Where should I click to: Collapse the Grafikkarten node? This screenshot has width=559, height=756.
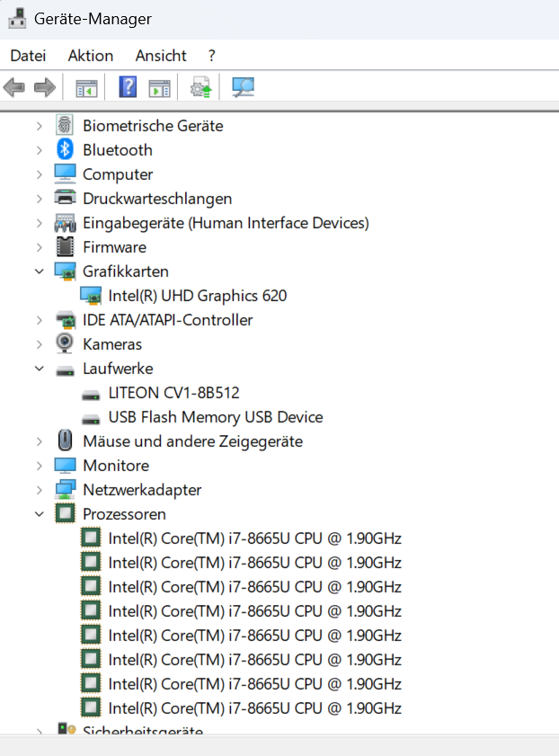pyautogui.click(x=39, y=271)
